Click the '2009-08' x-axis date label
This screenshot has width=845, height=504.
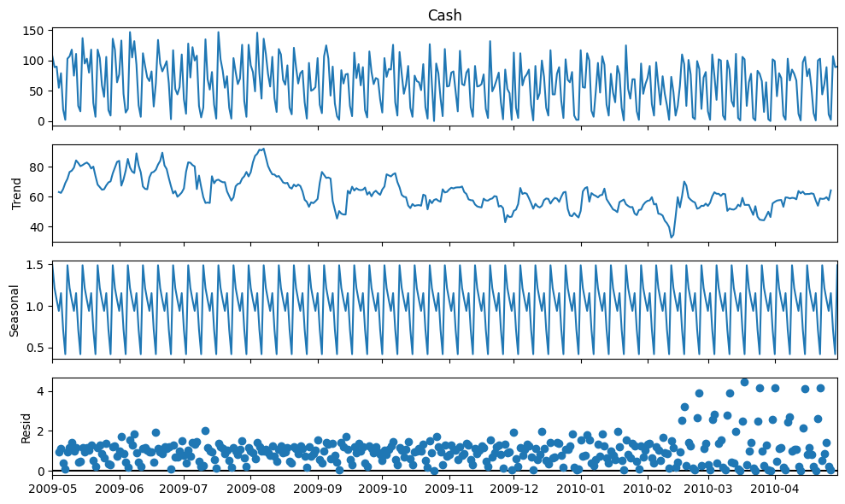(250, 489)
